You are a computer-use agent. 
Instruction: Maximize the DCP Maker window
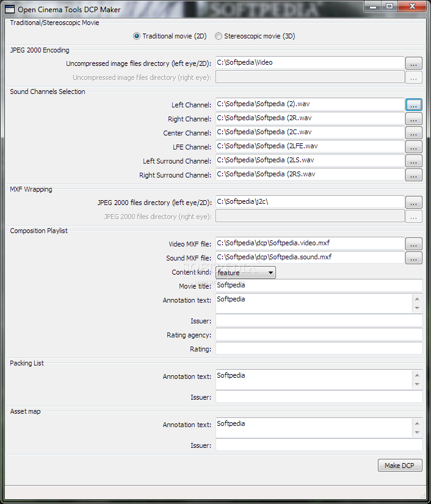(389, 7)
